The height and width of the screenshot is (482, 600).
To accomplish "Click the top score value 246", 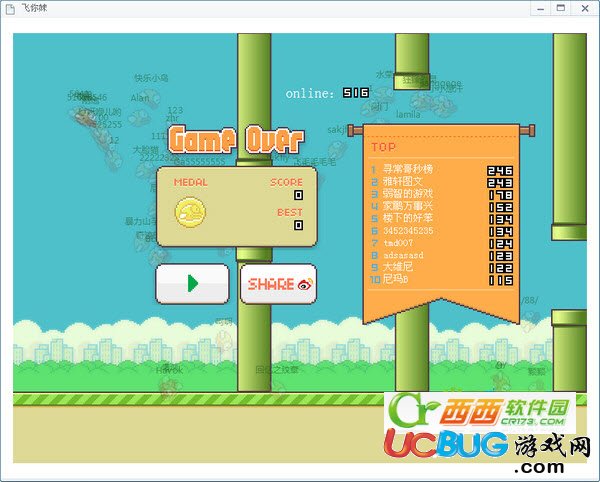I will tap(500, 170).
